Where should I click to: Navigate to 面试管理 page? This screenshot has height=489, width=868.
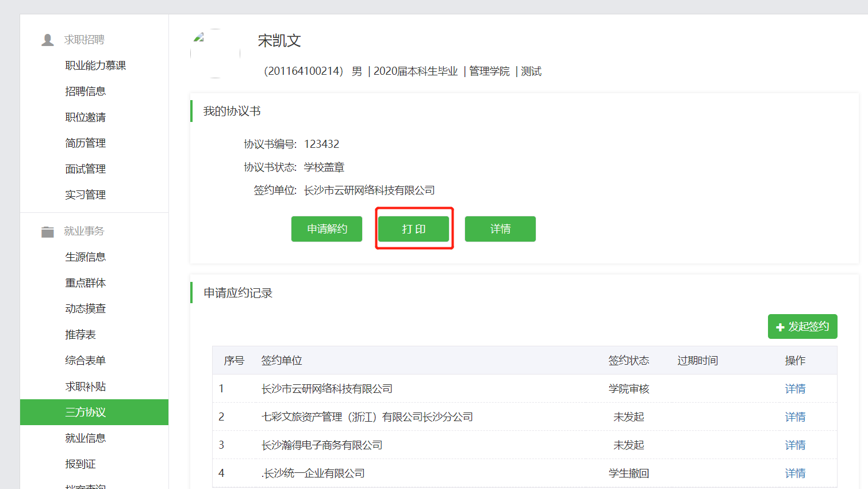[86, 169]
